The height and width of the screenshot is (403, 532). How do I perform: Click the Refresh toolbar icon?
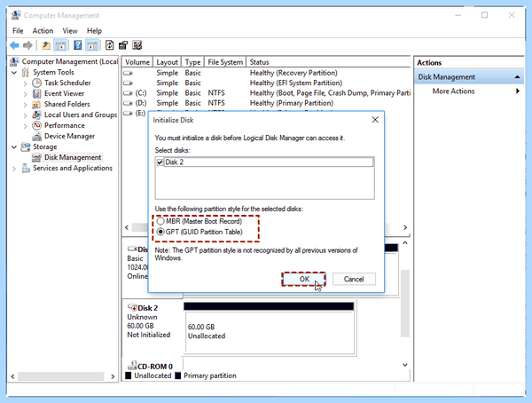click(x=109, y=45)
